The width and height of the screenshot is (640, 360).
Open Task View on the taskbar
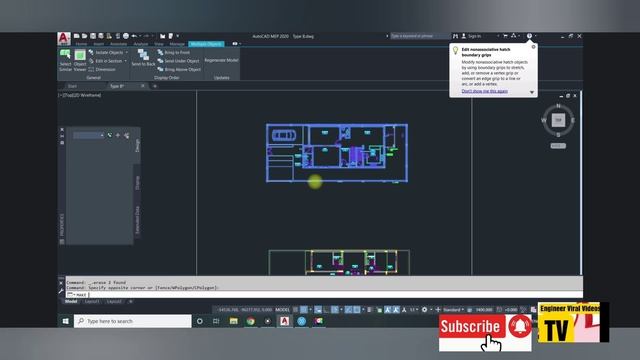[216, 321]
